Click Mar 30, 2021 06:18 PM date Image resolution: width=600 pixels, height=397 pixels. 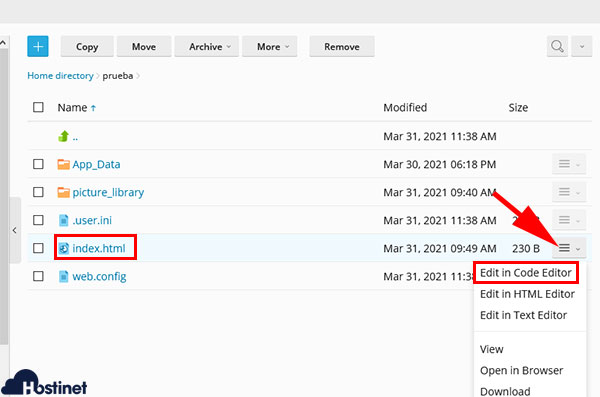[x=440, y=164]
